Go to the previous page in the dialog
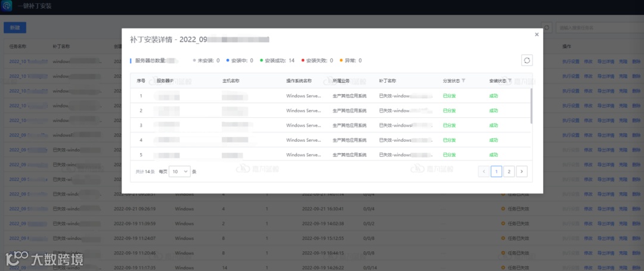The width and height of the screenshot is (644, 271). [484, 172]
